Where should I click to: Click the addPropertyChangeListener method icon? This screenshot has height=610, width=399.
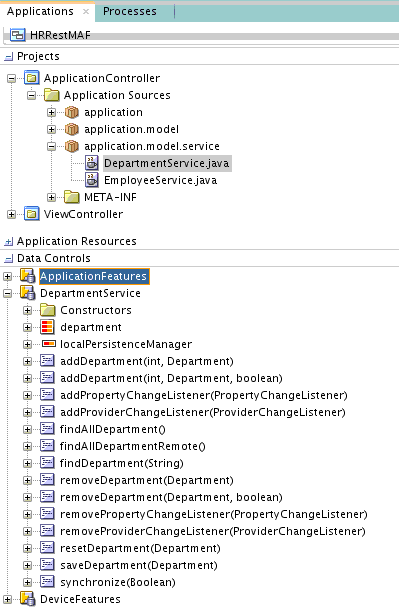point(47,395)
